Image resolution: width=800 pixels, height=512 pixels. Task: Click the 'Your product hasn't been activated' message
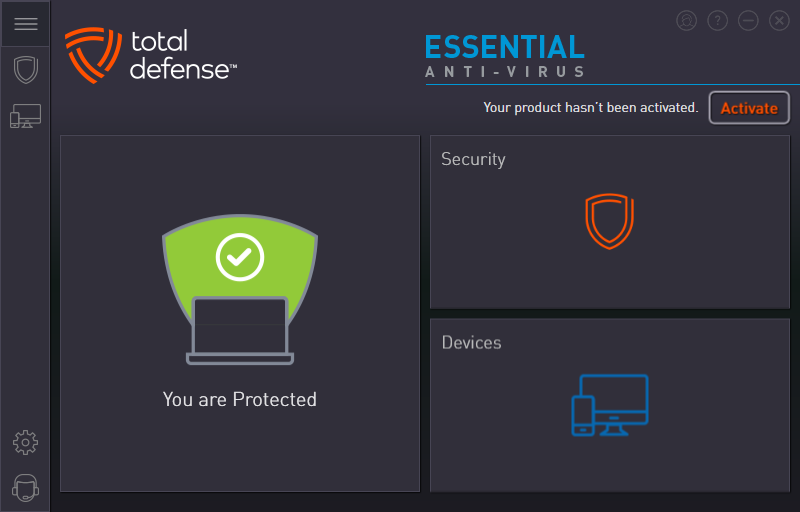pos(590,107)
